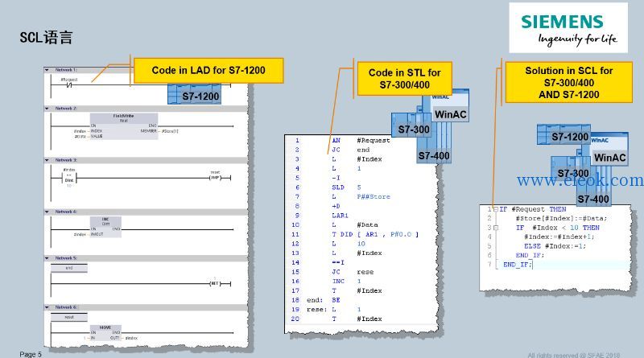Place cursor at SCL line 7 'END_IF;'
This screenshot has width=644, height=358.
click(518, 265)
